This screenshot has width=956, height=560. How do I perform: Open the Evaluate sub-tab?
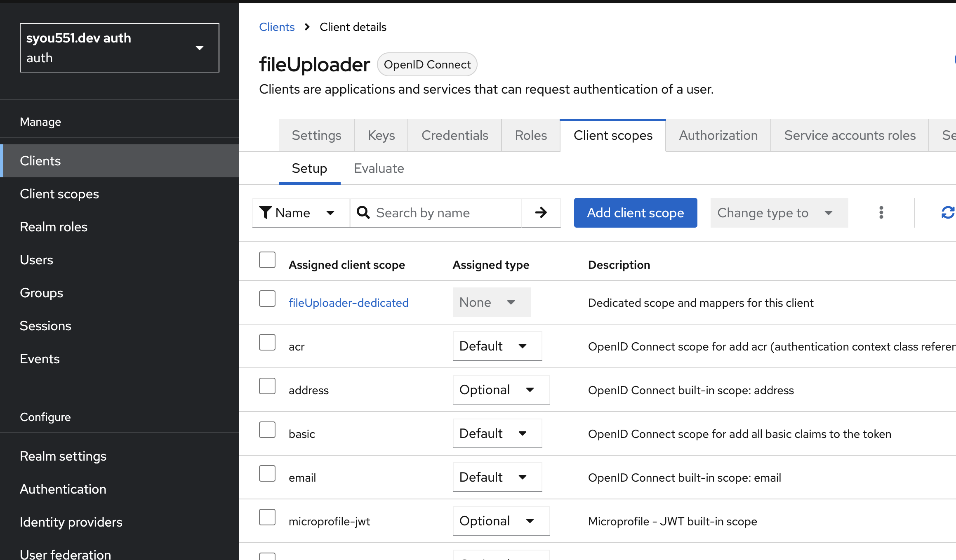coord(379,168)
